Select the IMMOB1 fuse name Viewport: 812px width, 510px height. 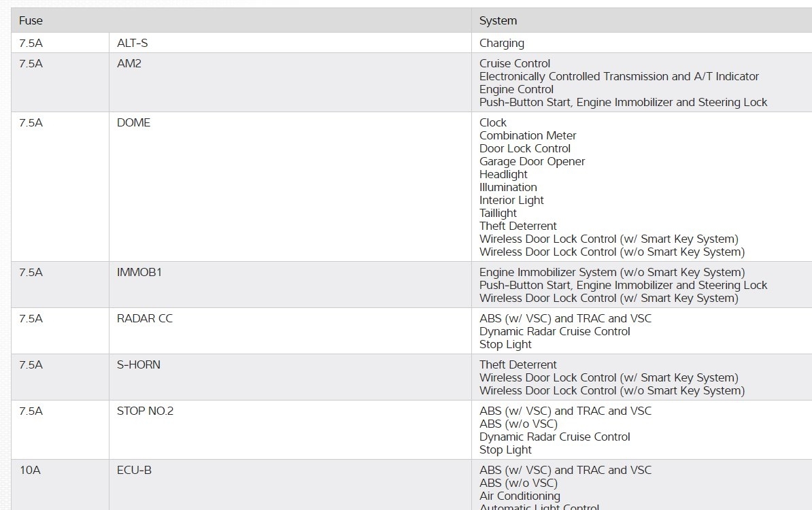(139, 272)
